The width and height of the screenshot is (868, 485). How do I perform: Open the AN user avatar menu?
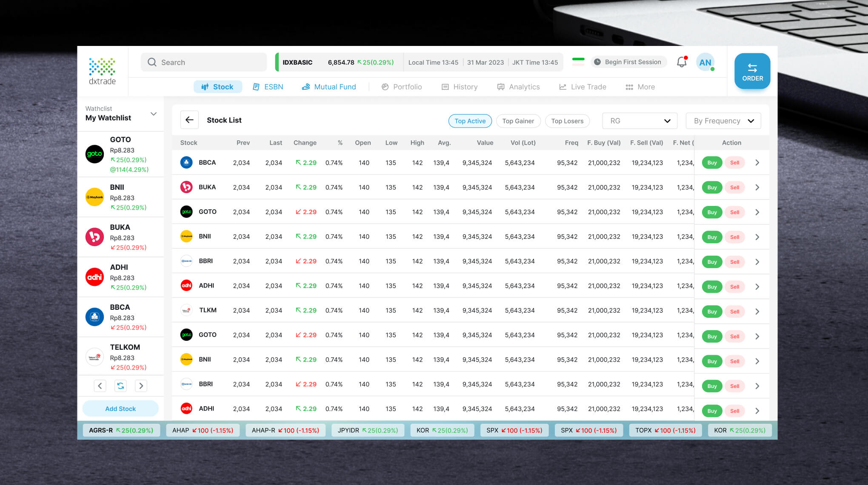click(x=705, y=62)
